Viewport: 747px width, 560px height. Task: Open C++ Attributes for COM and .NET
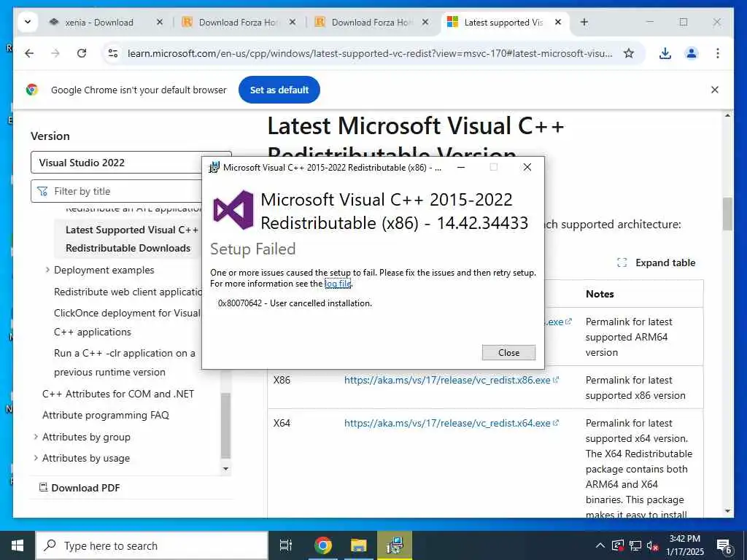(x=118, y=394)
